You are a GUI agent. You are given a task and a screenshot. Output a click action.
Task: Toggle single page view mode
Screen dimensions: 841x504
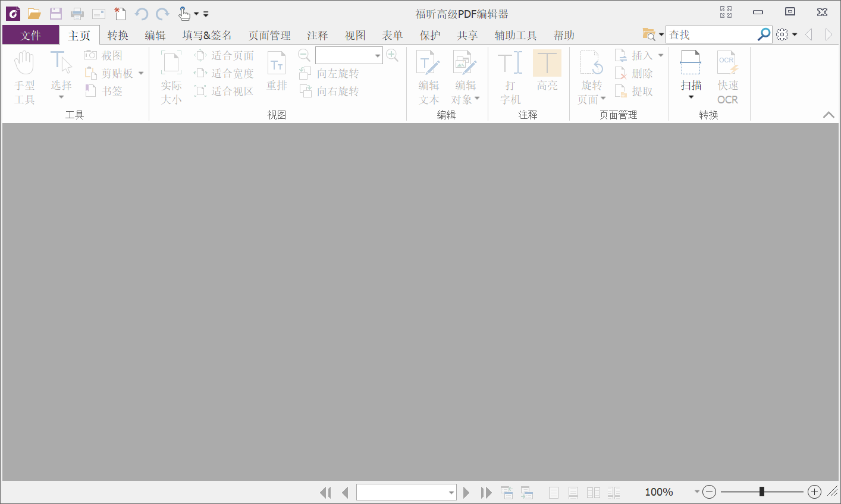click(553, 492)
